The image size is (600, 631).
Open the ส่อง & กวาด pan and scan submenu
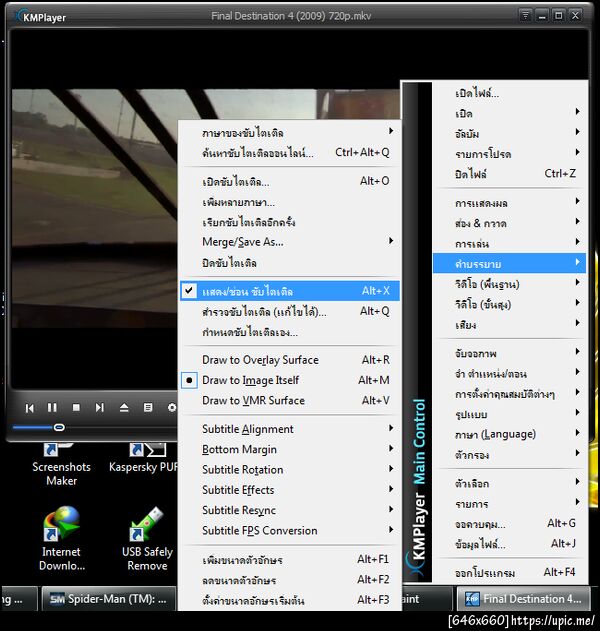(x=509, y=223)
